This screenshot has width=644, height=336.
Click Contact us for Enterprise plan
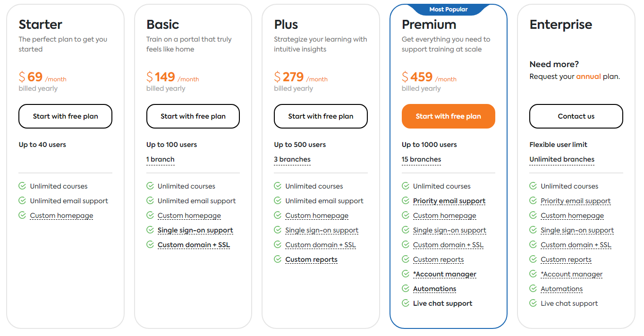(576, 116)
